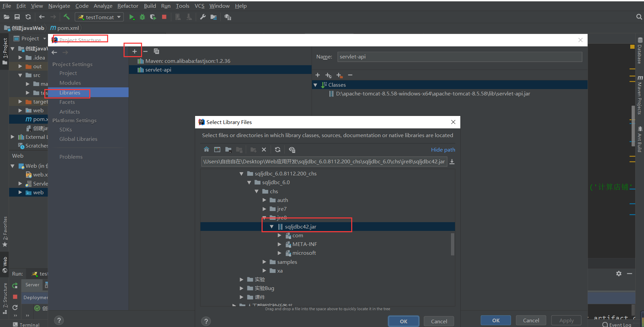Click the library Name input field
The width and height of the screenshot is (644, 327).
tap(459, 56)
